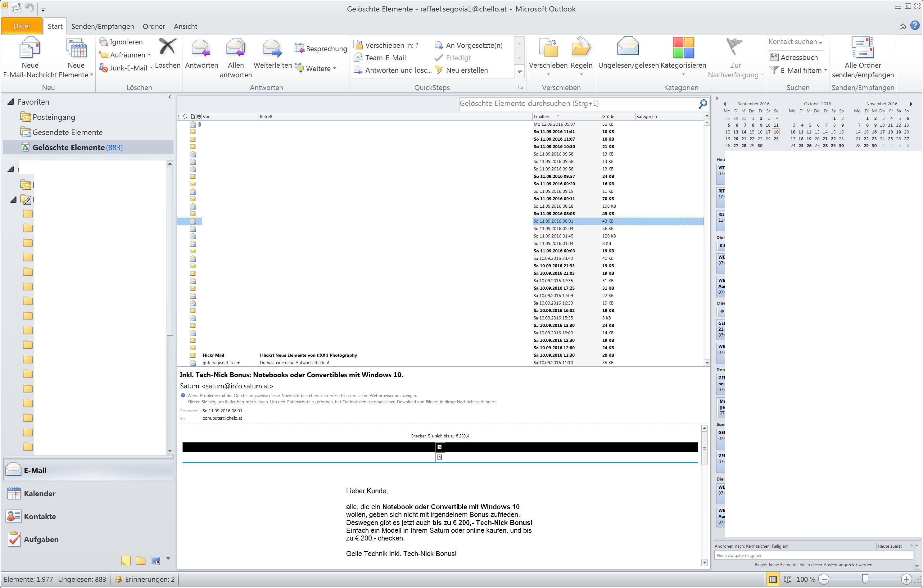
Task: Click Alle Ordner senden/empfangen icon
Action: 862,48
